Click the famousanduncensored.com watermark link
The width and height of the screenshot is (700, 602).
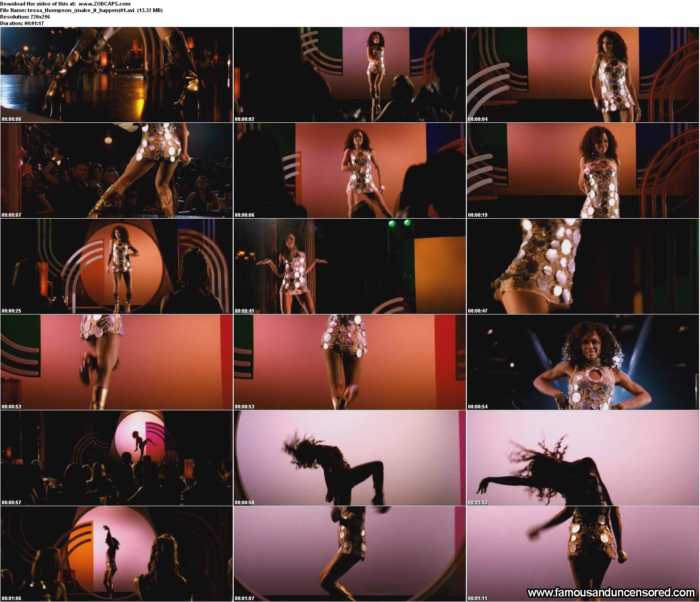[611, 592]
